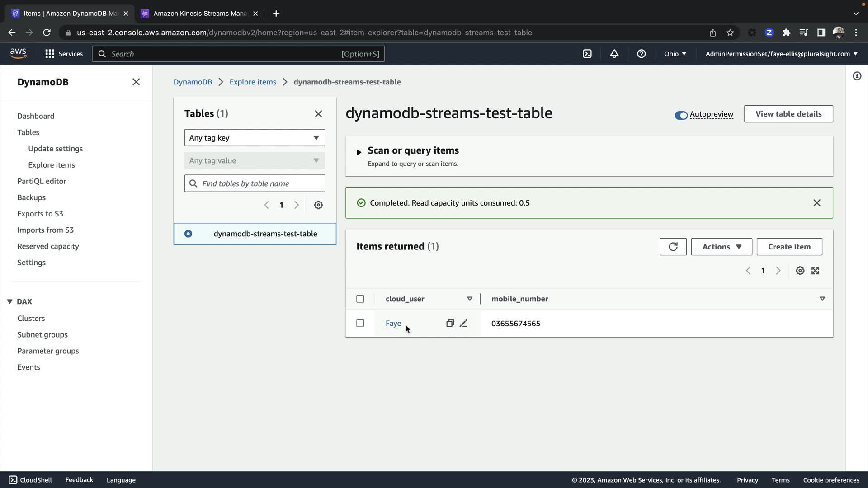Screen dimensions: 868x488
Task: Check the Faye row checkbox
Action: click(x=360, y=324)
